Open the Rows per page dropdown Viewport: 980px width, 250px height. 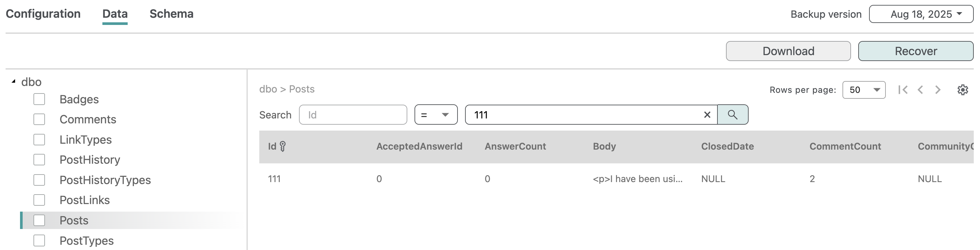pyautogui.click(x=863, y=90)
